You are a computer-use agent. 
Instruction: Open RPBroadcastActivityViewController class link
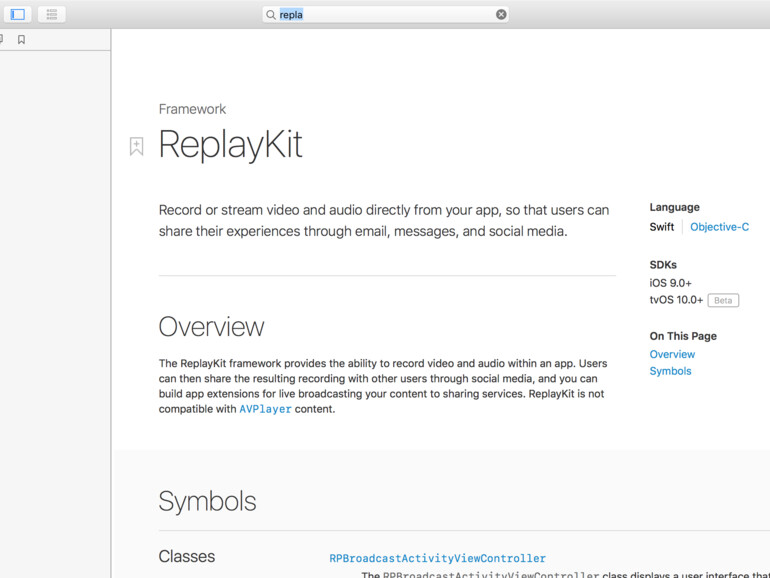click(x=438, y=558)
